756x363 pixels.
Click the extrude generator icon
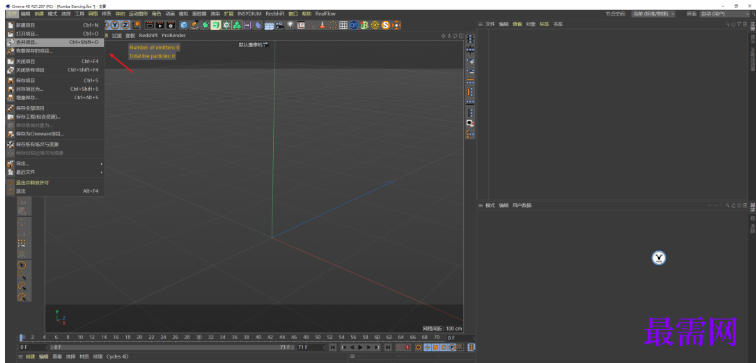(x=216, y=25)
